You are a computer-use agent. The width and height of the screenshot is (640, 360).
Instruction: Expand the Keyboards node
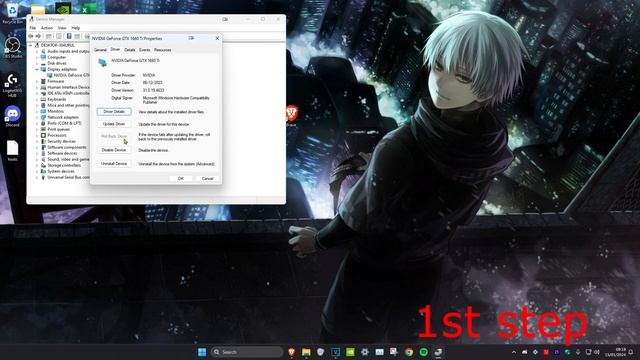click(x=37, y=99)
